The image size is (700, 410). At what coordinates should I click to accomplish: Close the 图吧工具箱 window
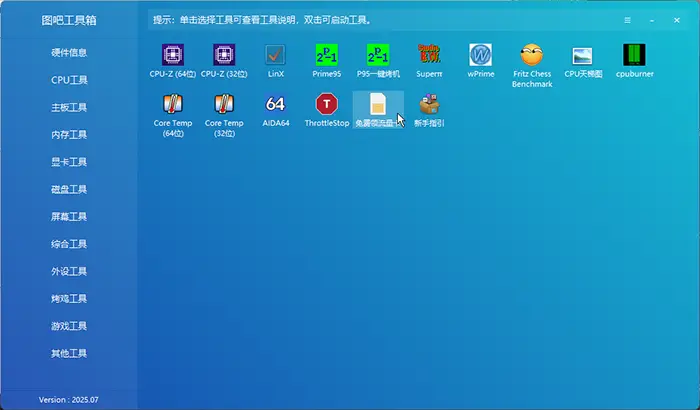click(677, 20)
